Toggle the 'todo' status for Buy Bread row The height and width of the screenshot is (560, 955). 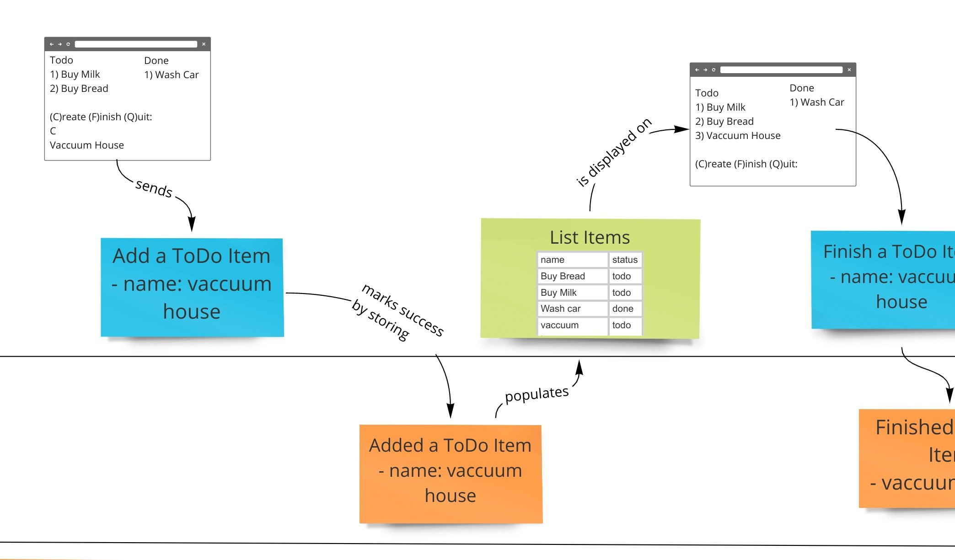[623, 275]
